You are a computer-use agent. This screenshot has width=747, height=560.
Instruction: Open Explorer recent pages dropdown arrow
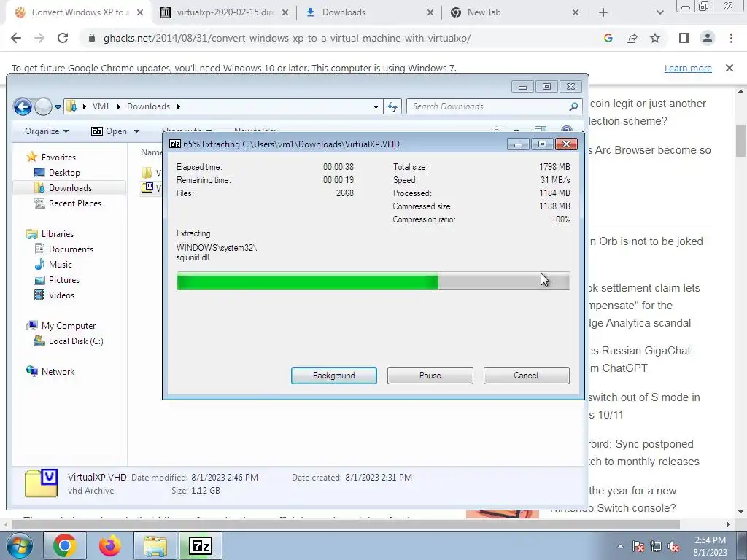click(x=58, y=106)
